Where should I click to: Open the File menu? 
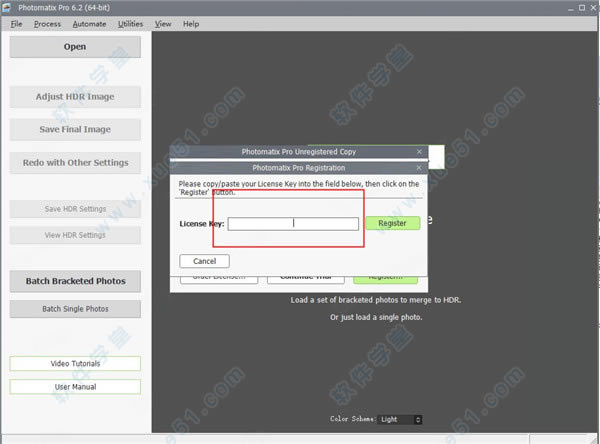click(16, 24)
